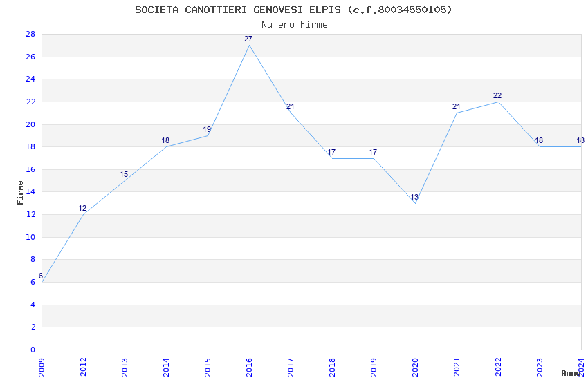
Task: Select the 2012 year label on x-axis
Action: tap(83, 368)
